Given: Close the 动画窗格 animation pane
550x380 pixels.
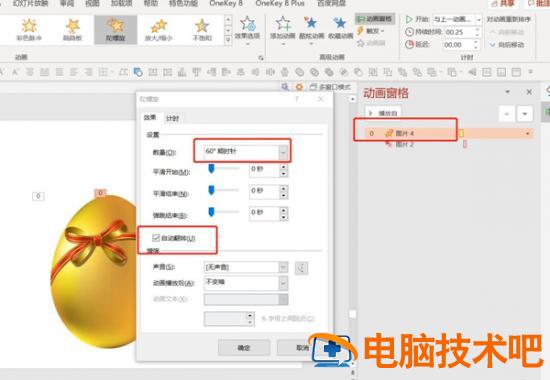Looking at the screenshot, I should click(x=529, y=92).
